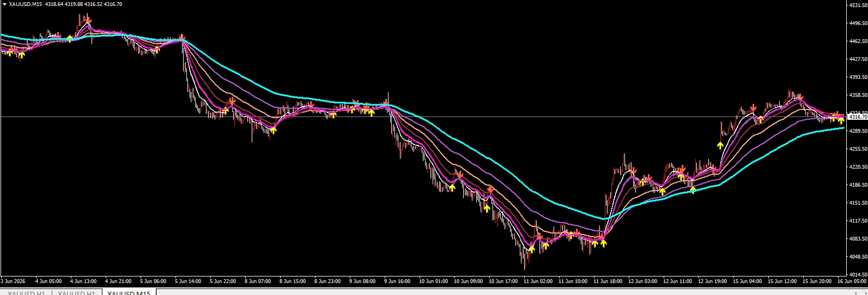Click the 8 Jun 23:00 time axis label
This screenshot has width=868, height=295.
[x=327, y=281]
